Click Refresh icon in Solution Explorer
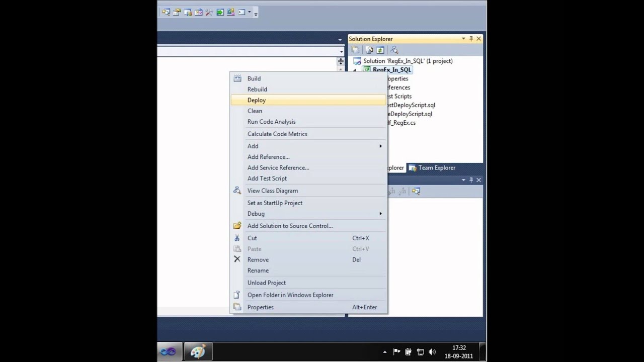The image size is (644, 362). tap(380, 50)
